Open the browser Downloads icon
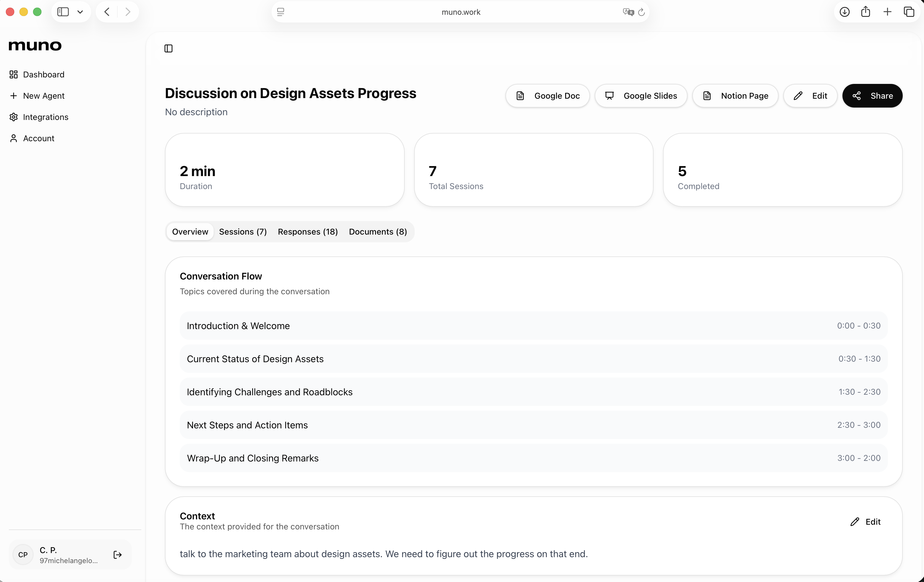This screenshot has height=582, width=924. 844,12
